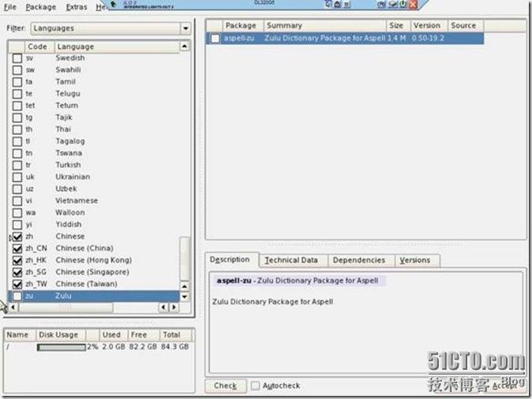The height and width of the screenshot is (399, 532).
Task: Uncheck the zh_HK Chinese (Hong Kong) checkbox
Action: [17, 260]
